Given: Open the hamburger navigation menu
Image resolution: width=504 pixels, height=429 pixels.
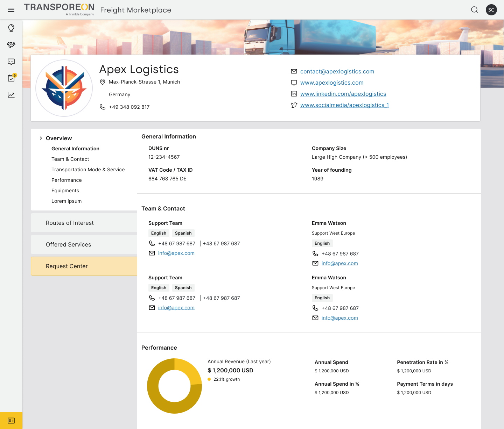Looking at the screenshot, I should click(x=11, y=10).
